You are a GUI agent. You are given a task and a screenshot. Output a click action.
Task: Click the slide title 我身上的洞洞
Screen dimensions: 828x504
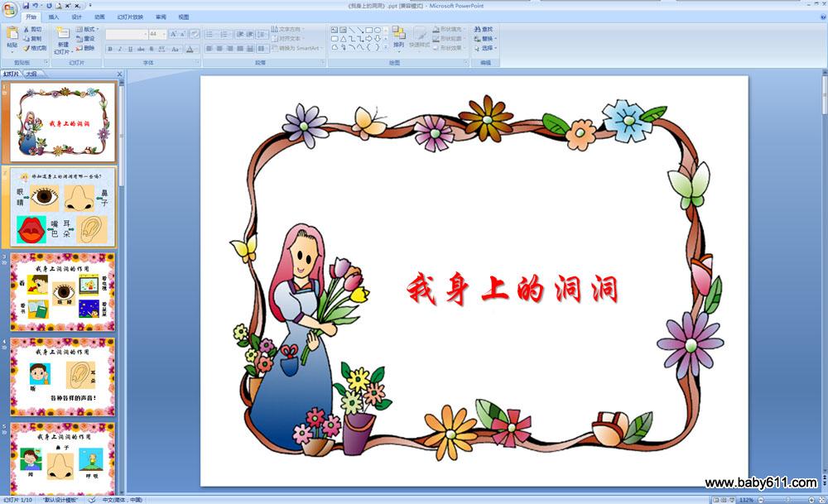pyautogui.click(x=513, y=289)
